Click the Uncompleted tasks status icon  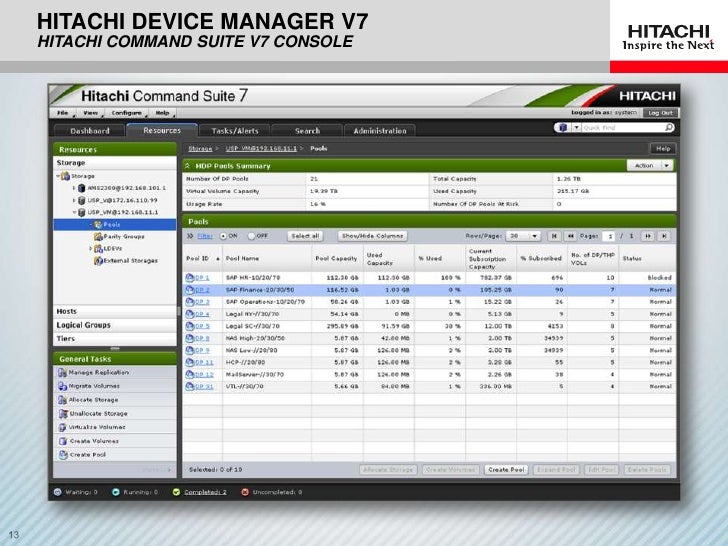tap(245, 492)
